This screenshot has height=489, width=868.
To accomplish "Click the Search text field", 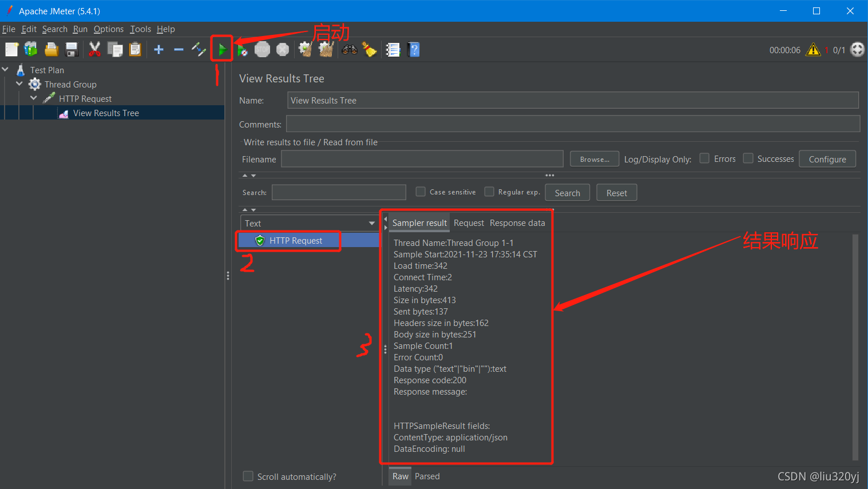I will coord(339,192).
